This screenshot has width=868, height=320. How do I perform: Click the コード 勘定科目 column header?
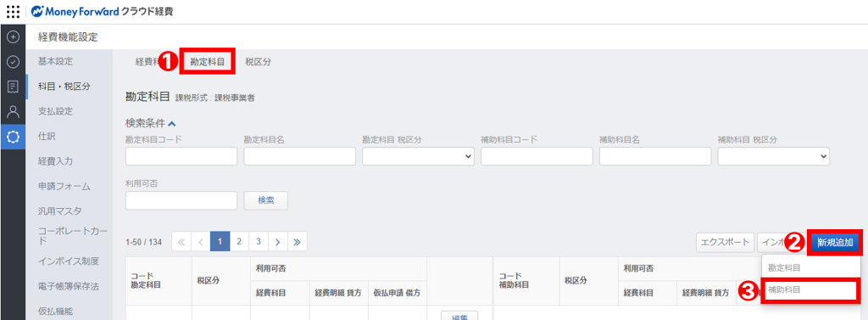[x=159, y=281]
